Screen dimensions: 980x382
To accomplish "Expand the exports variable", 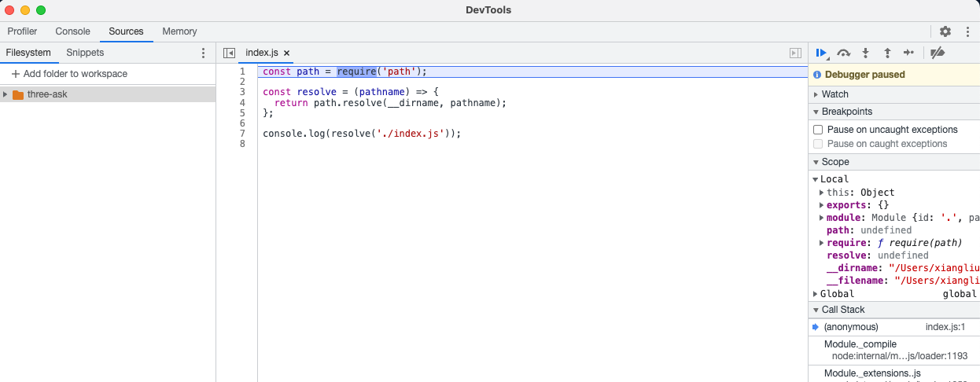I will pos(822,205).
